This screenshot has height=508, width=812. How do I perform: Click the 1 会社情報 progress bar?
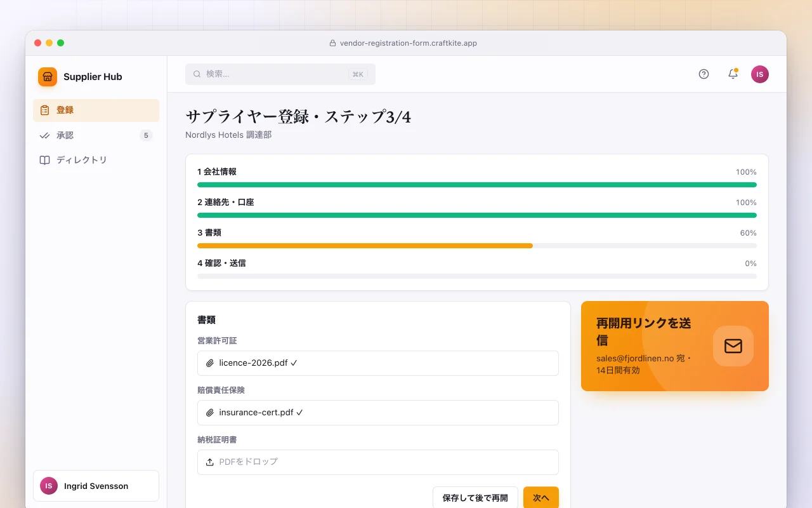pos(477,185)
